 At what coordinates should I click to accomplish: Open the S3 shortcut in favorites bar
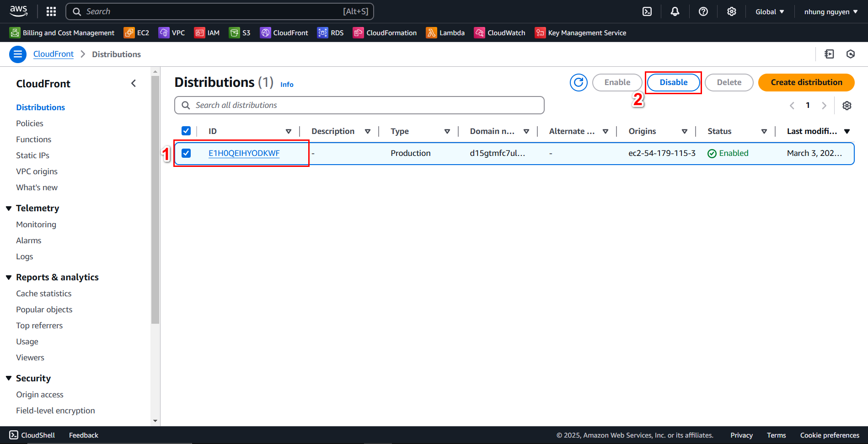240,33
